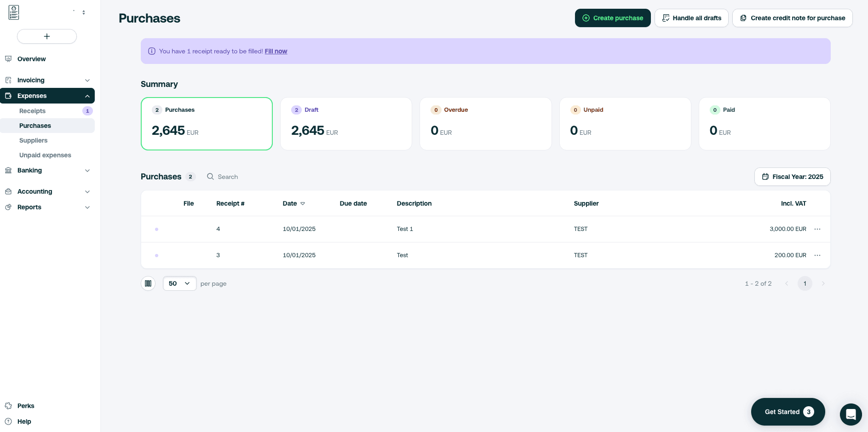
Task: Go to Suppliers page
Action: 34,140
